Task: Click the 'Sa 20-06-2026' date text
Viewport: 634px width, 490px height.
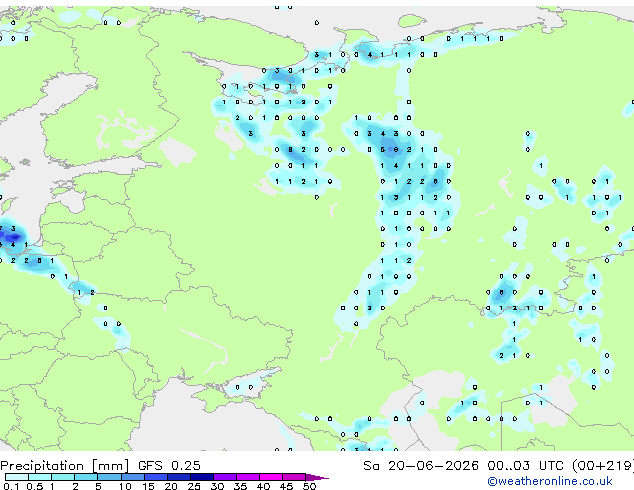Action: (x=421, y=466)
